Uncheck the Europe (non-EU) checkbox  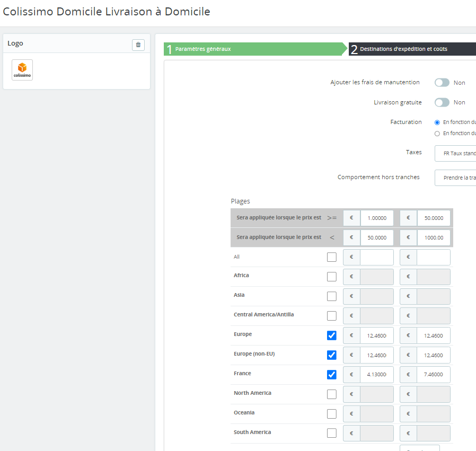pyautogui.click(x=331, y=355)
